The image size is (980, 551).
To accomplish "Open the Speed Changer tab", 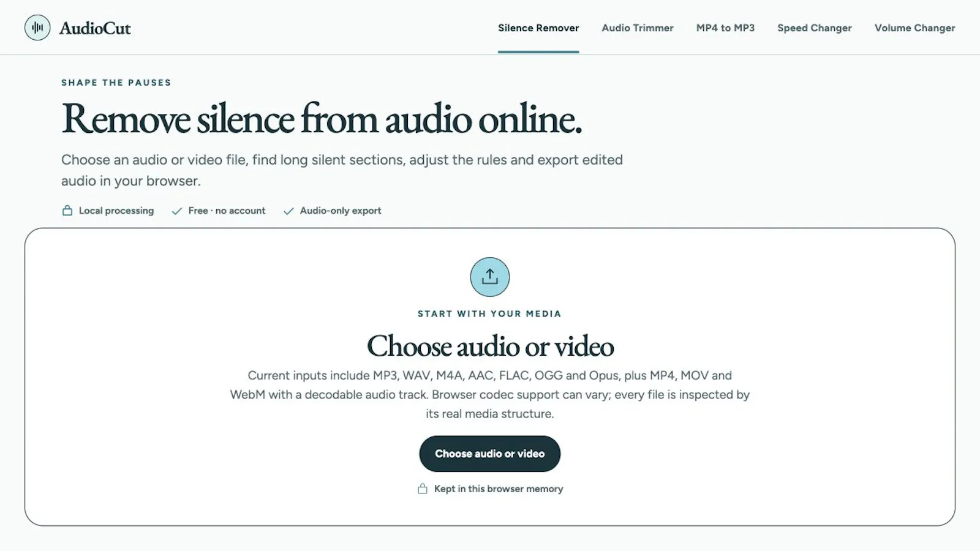I will (x=815, y=28).
